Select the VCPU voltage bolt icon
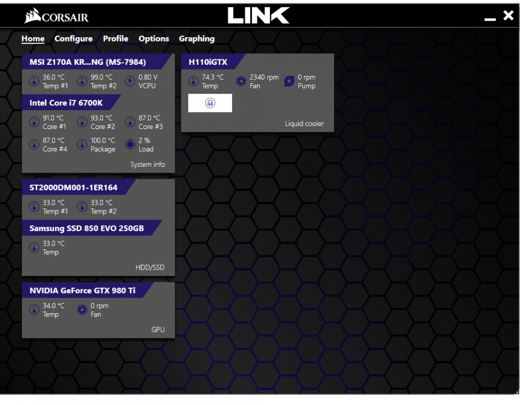The height and width of the screenshot is (405, 532). click(130, 82)
